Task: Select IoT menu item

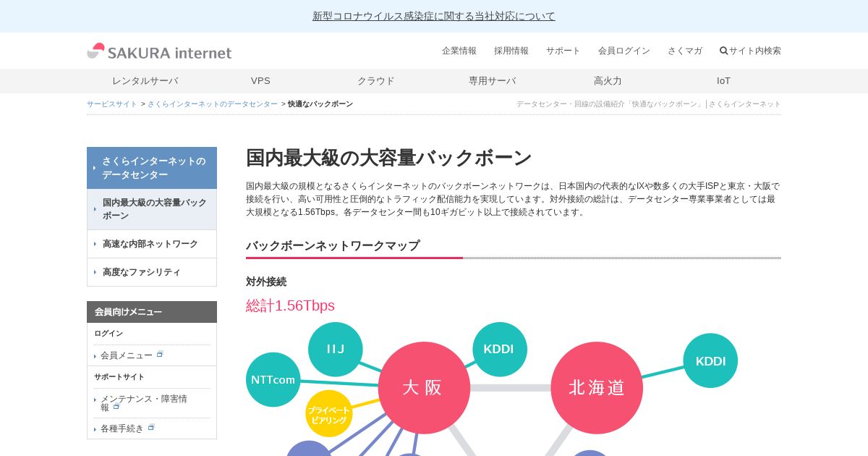Action: (x=723, y=81)
